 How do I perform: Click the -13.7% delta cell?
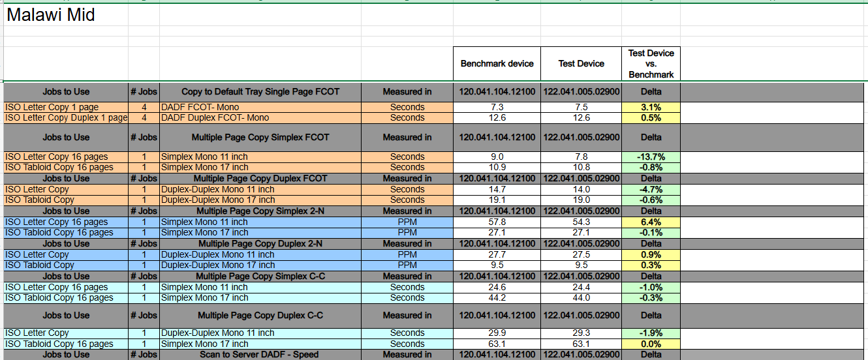point(651,157)
